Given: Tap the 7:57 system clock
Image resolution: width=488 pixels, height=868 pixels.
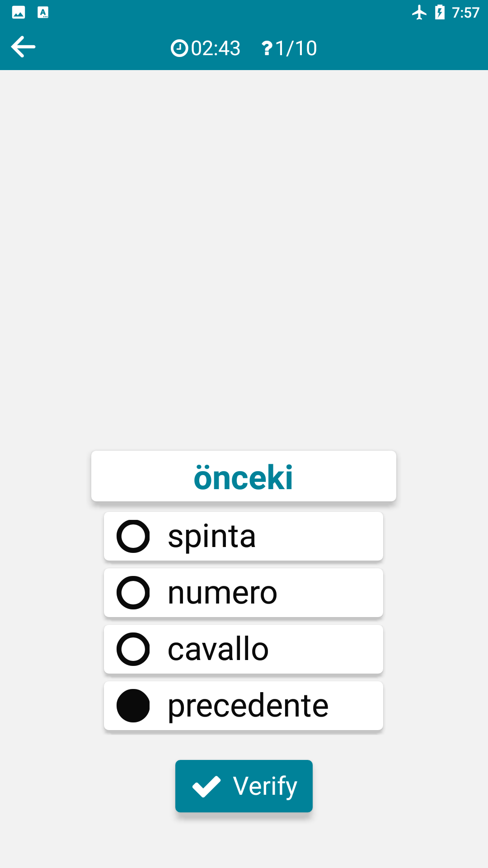Looking at the screenshot, I should (465, 12).
